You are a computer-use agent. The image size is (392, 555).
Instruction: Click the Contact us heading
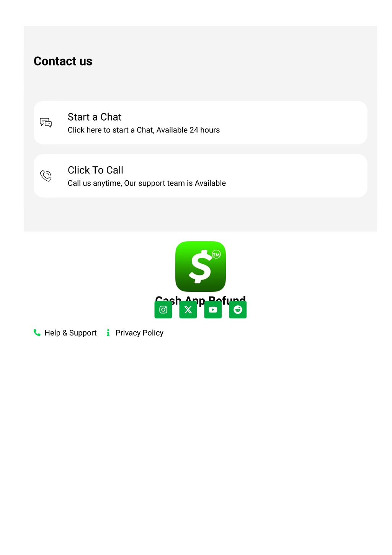(x=63, y=61)
